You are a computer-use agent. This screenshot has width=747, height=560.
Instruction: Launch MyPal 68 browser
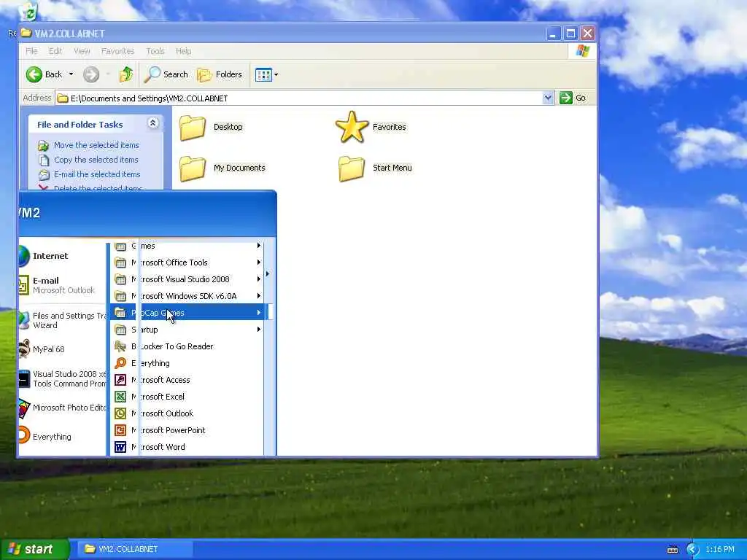[61, 349]
